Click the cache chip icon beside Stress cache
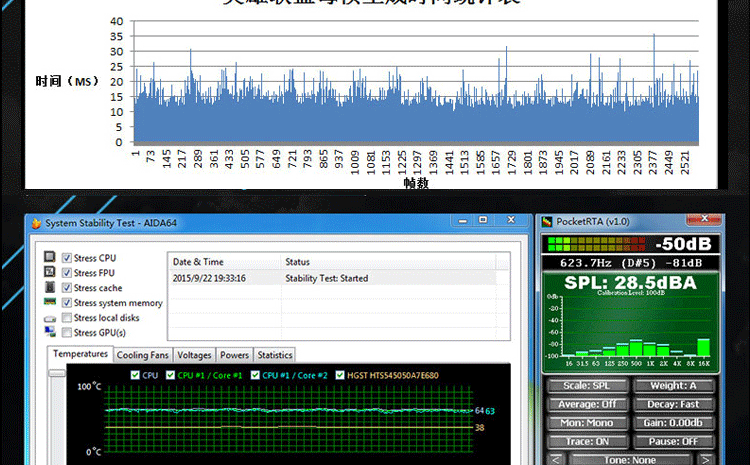 [x=50, y=287]
